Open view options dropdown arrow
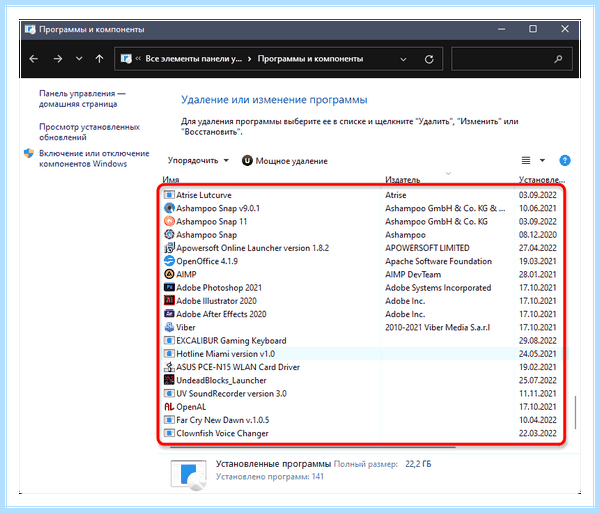The width and height of the screenshot is (600, 513). [x=542, y=160]
